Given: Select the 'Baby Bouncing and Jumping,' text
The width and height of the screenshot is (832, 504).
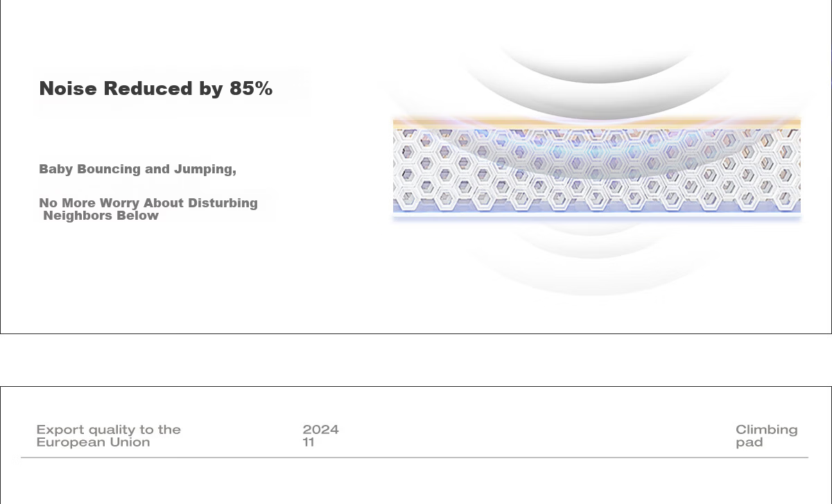Looking at the screenshot, I should tap(137, 169).
